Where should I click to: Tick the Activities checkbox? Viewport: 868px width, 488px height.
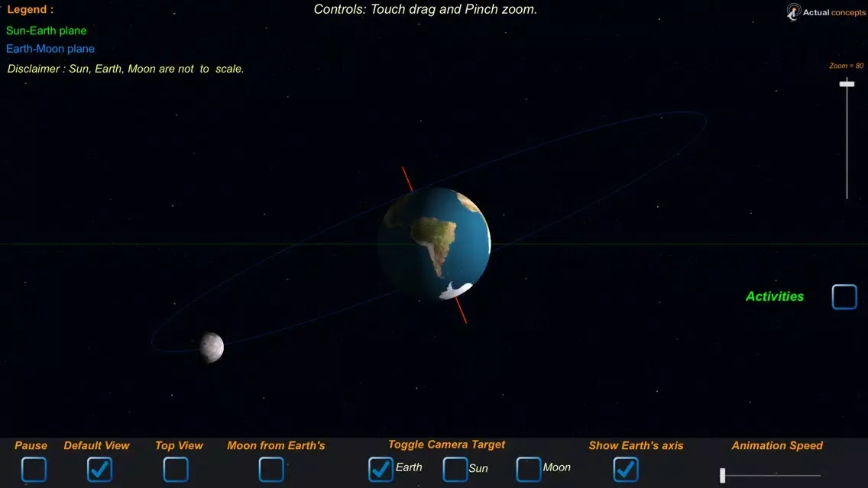[844, 296]
